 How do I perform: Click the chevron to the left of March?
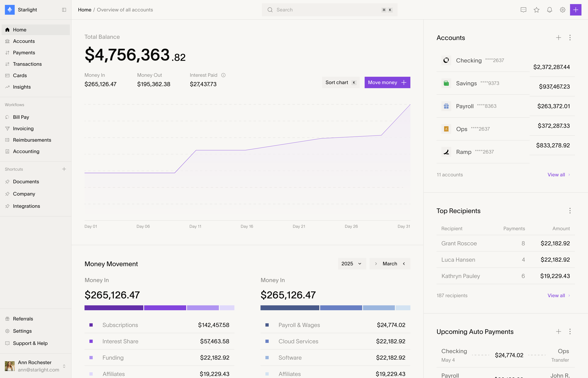click(376, 264)
